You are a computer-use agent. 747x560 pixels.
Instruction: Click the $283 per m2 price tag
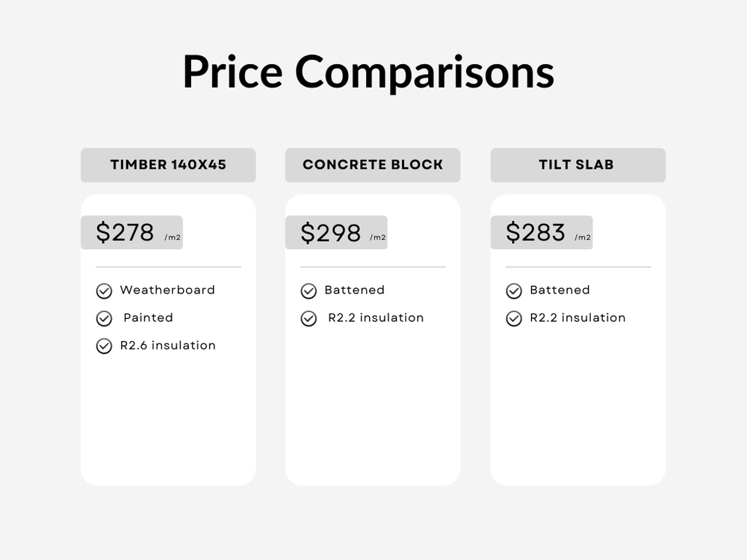coord(542,232)
